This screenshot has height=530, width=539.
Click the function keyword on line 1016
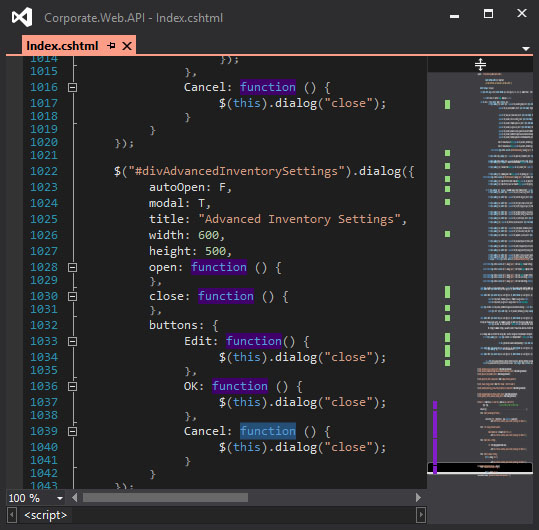pos(268,87)
